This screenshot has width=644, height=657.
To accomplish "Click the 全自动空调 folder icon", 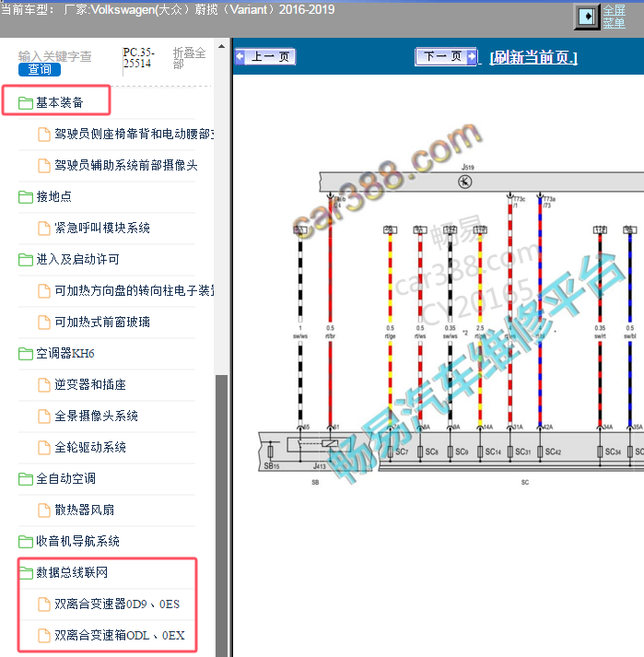I will tap(26, 478).
